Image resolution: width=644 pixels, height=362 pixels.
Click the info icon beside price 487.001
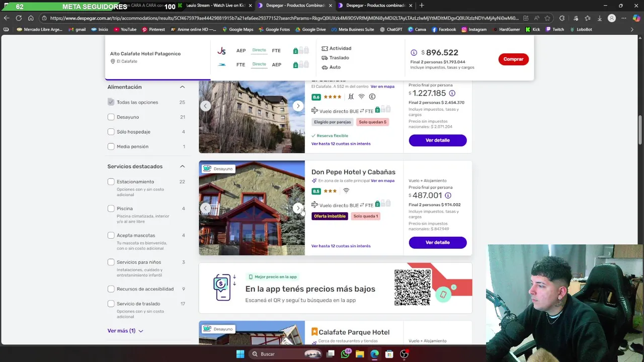(448, 196)
